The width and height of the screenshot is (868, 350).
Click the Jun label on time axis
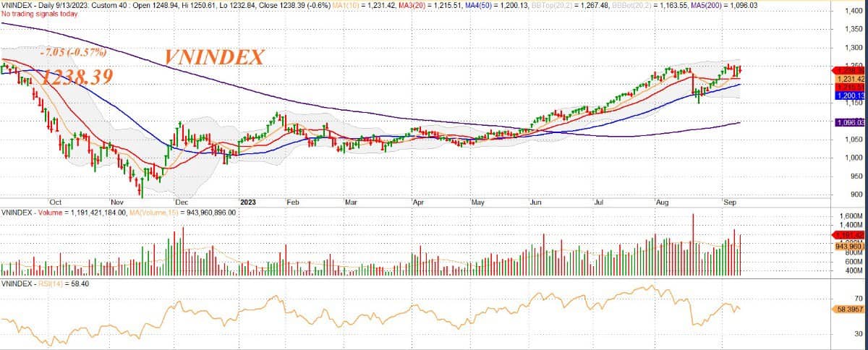point(535,203)
